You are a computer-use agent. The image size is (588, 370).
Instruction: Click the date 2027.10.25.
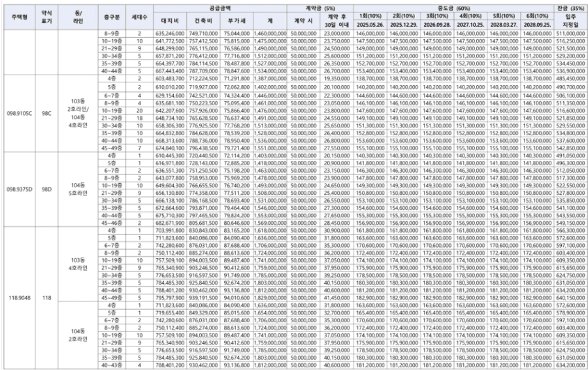click(470, 25)
